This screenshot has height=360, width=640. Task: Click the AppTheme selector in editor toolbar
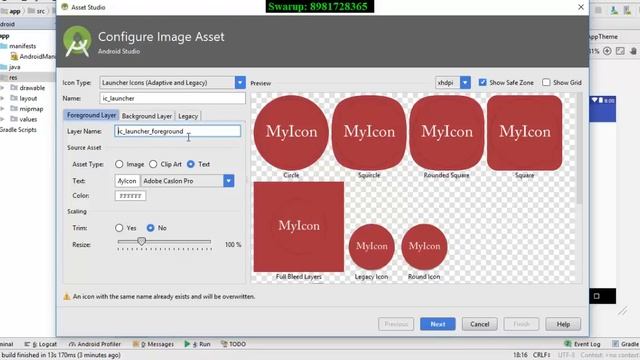click(x=603, y=37)
